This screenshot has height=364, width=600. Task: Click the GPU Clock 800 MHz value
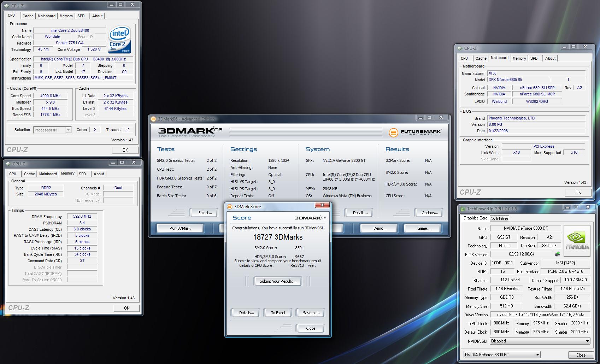pyautogui.click(x=501, y=323)
